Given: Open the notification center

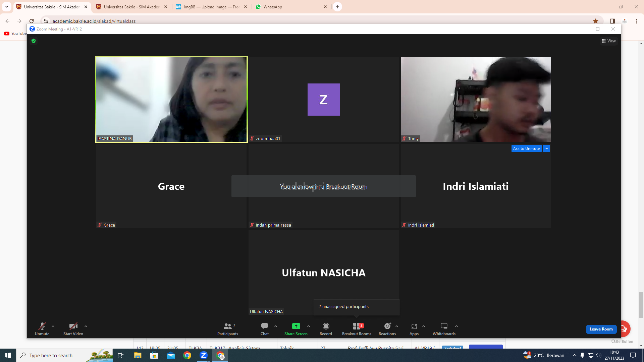Looking at the screenshot, I should 633,355.
